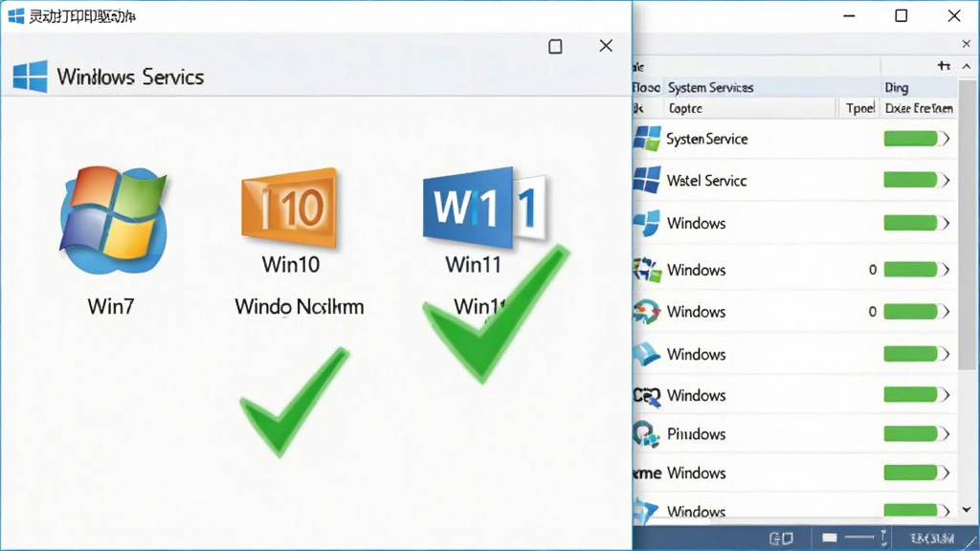Screen dimensions: 980x551
Task: Sort by the Tpoel column header
Action: coord(860,108)
